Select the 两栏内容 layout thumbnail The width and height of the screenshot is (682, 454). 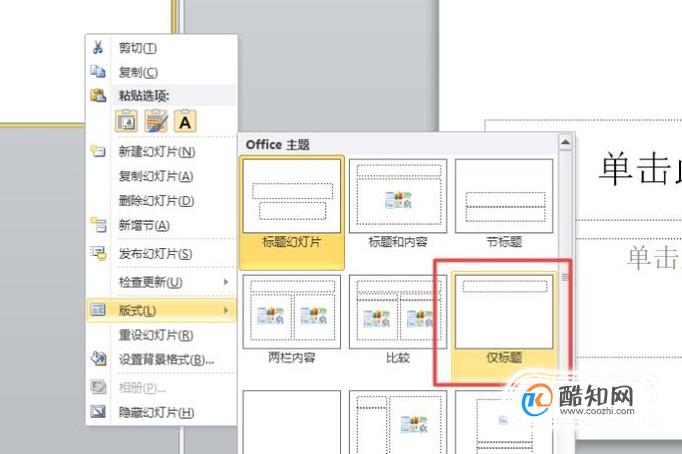point(292,311)
